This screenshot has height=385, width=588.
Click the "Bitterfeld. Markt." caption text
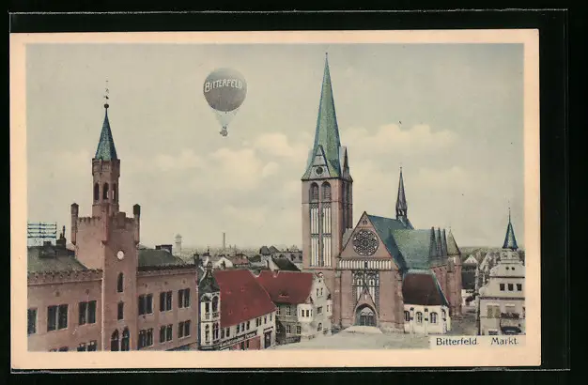477,341
